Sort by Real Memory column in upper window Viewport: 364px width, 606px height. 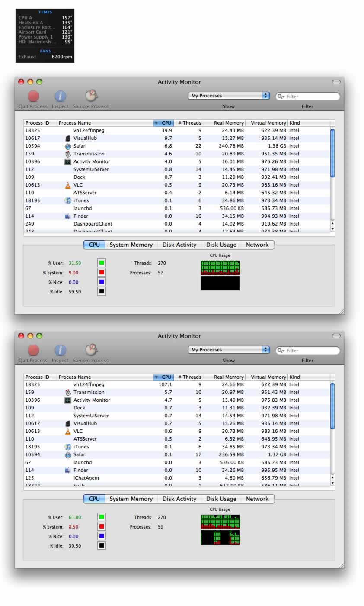(x=224, y=123)
